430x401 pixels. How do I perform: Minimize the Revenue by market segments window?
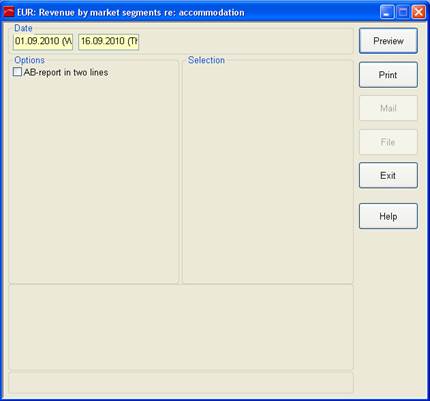click(387, 12)
